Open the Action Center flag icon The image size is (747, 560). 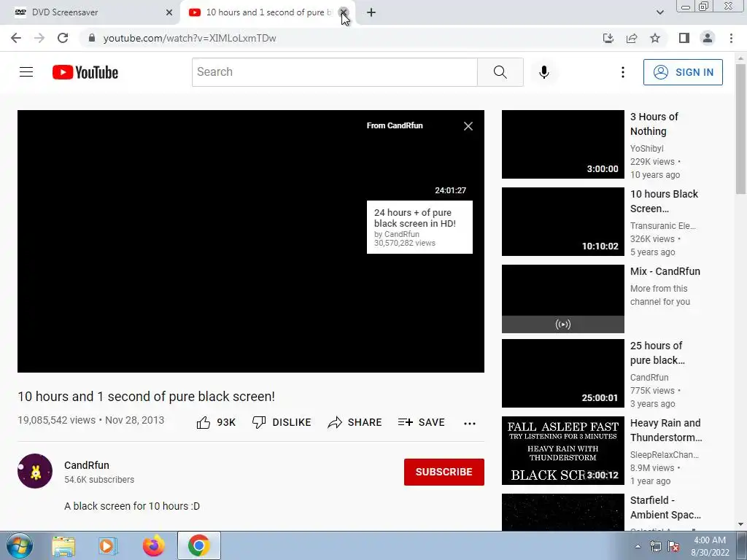coord(673,547)
